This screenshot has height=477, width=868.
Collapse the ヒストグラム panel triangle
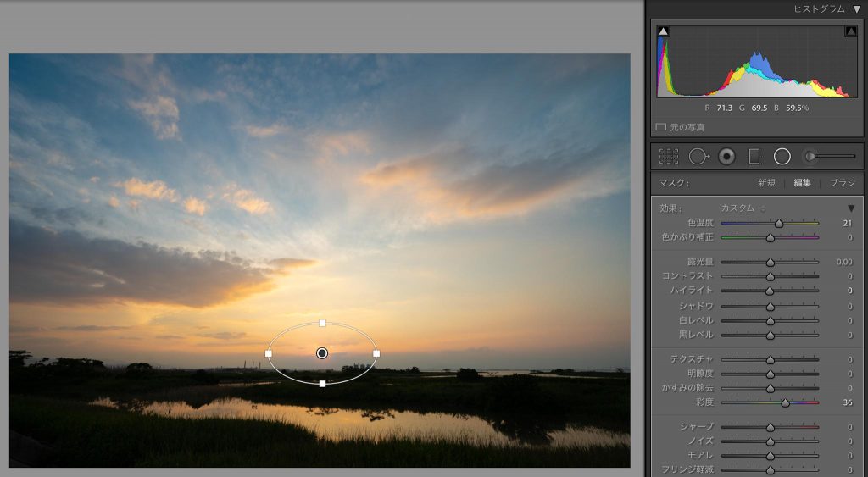[x=857, y=8]
